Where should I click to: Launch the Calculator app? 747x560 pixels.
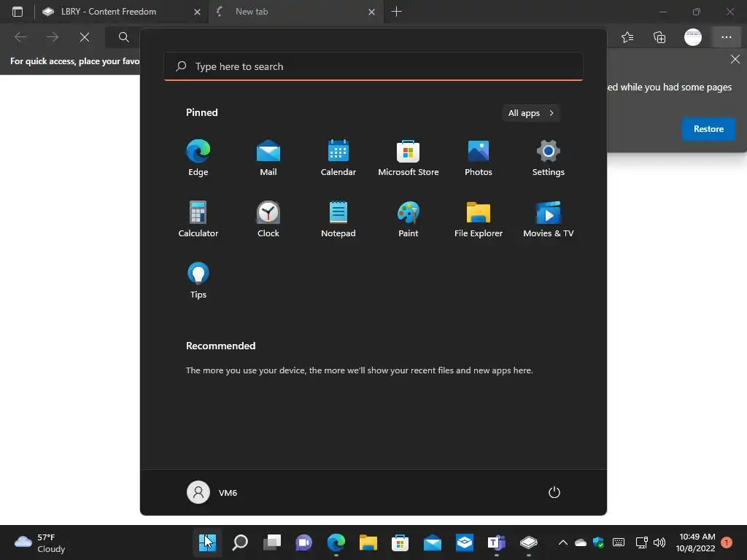point(198,219)
